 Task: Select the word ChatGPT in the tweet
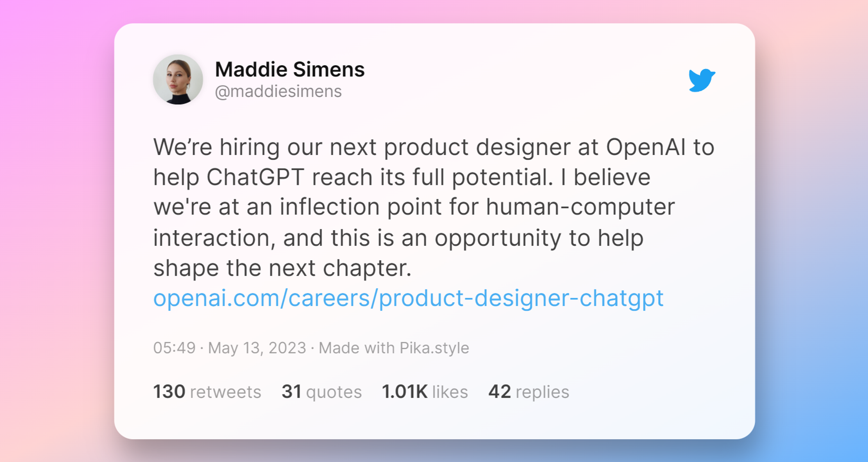tap(255, 177)
